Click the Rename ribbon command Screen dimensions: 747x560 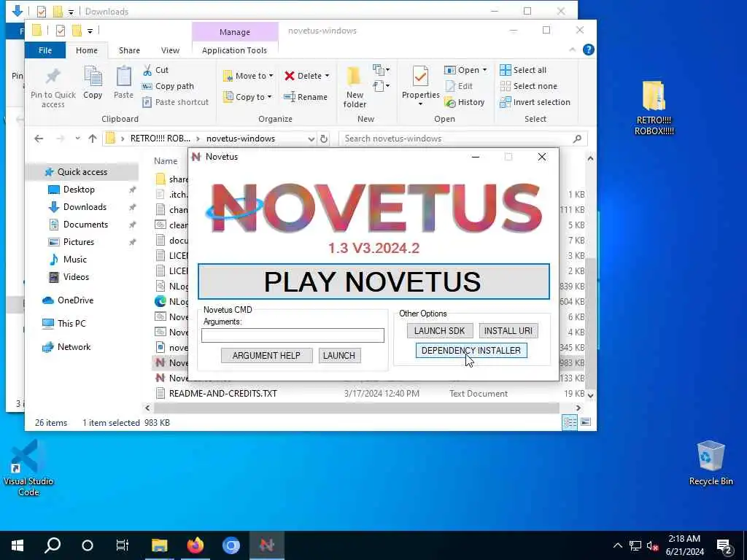306,97
